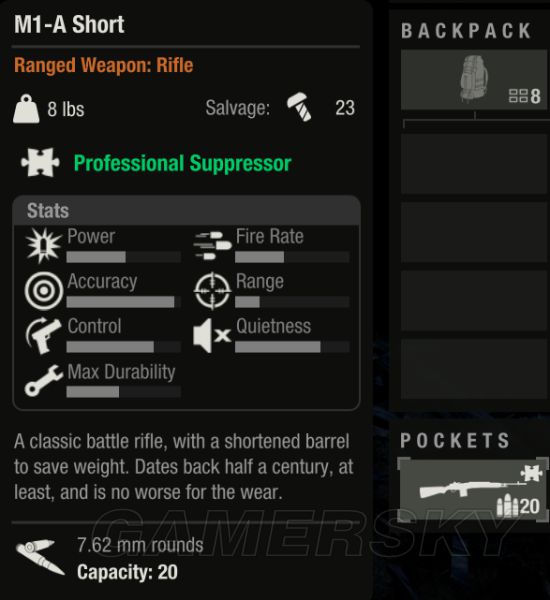Screen dimensions: 550x600
Task: Click the weight icon beside 8 lbs
Action: pyautogui.click(x=26, y=109)
